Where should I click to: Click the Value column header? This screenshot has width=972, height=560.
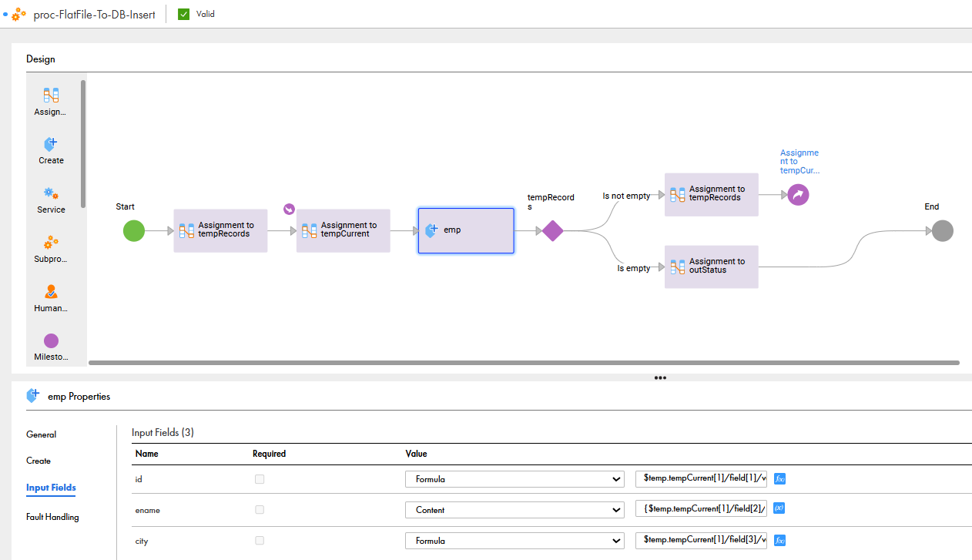pos(416,454)
